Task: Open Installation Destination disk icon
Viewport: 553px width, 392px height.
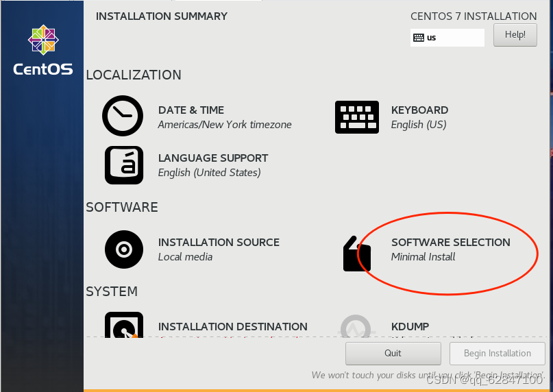Action: click(x=124, y=325)
